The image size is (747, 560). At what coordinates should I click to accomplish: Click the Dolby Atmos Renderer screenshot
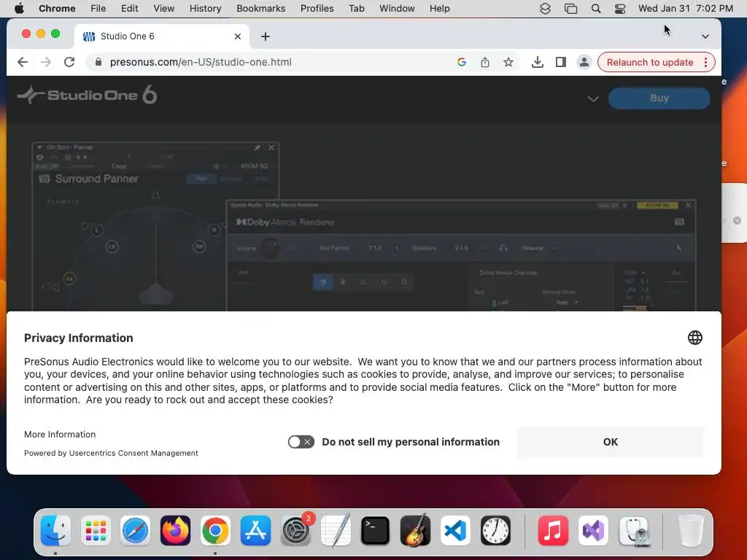point(461,256)
